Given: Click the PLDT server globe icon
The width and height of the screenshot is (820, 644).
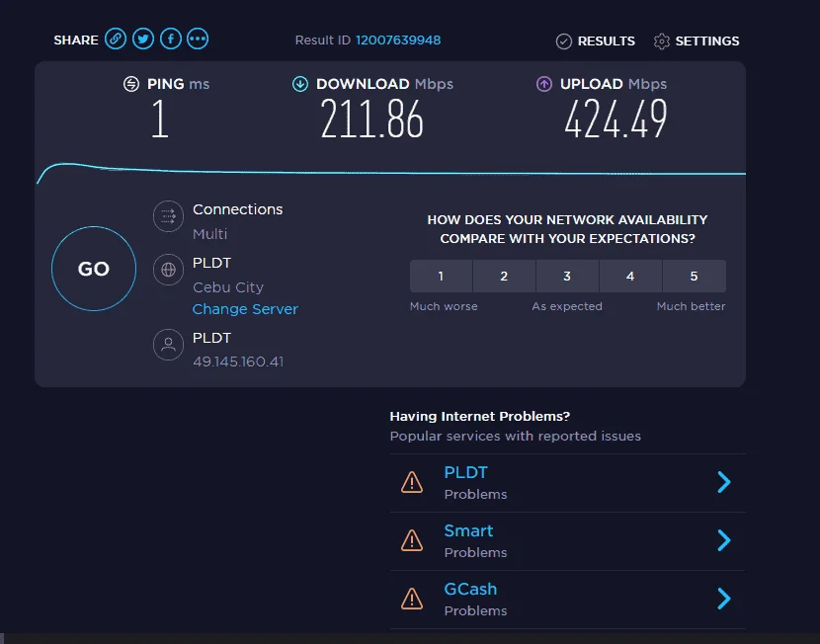Looking at the screenshot, I should pos(168,270).
